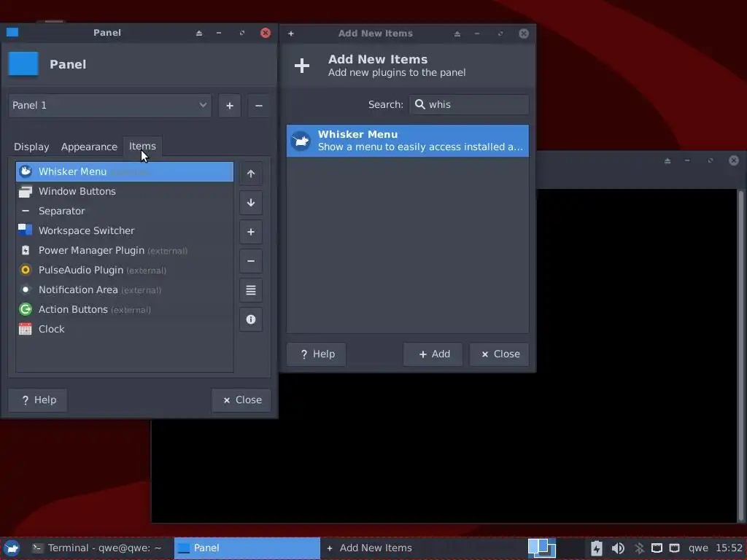Select Window Buttons in the items list
Viewport: 747px width, 560px height.
[x=125, y=192]
